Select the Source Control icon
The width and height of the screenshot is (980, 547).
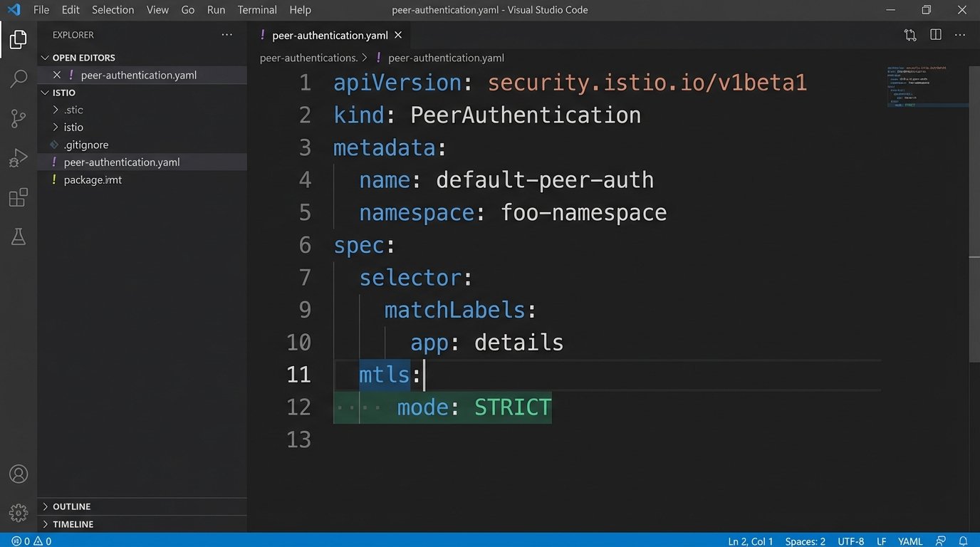(x=19, y=118)
